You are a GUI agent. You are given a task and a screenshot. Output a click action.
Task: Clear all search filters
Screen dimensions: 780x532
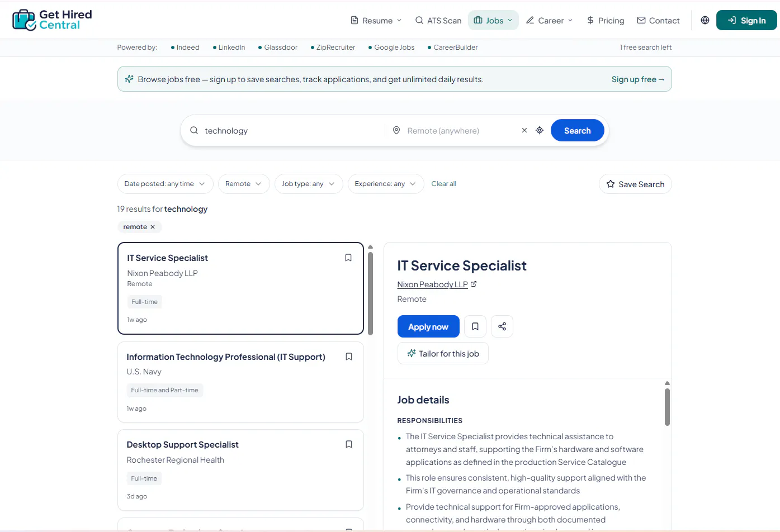point(444,184)
